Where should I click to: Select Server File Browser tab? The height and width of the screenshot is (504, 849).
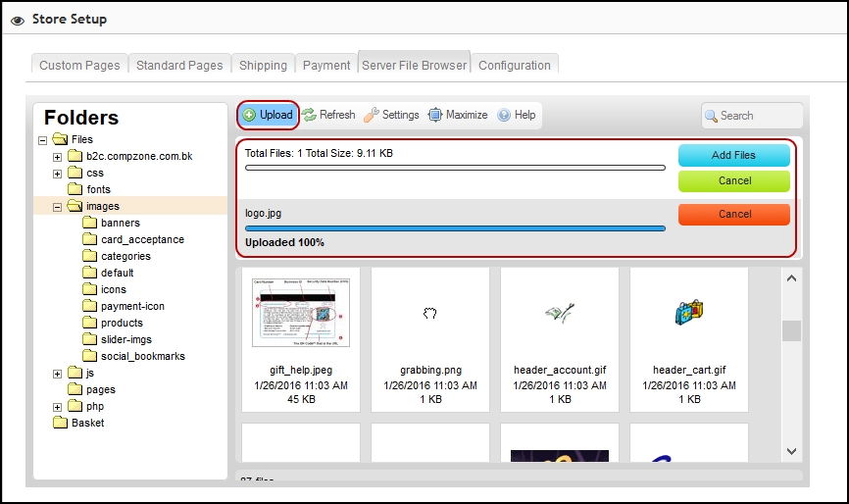(x=415, y=65)
